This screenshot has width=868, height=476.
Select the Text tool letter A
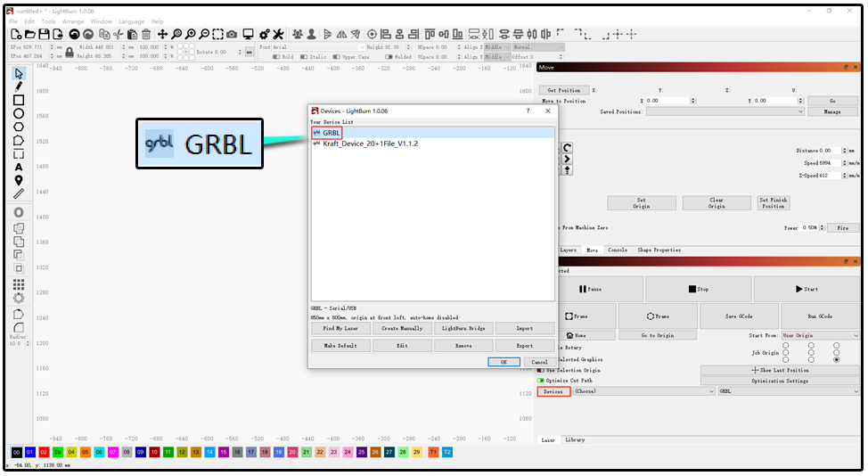tap(19, 168)
